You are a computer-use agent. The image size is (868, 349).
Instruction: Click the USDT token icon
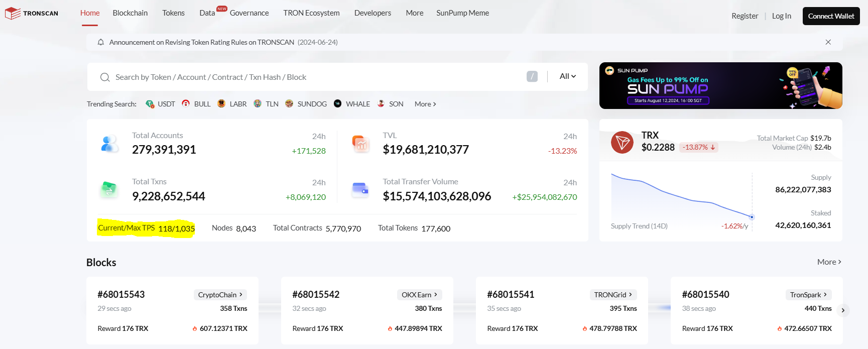tap(150, 104)
